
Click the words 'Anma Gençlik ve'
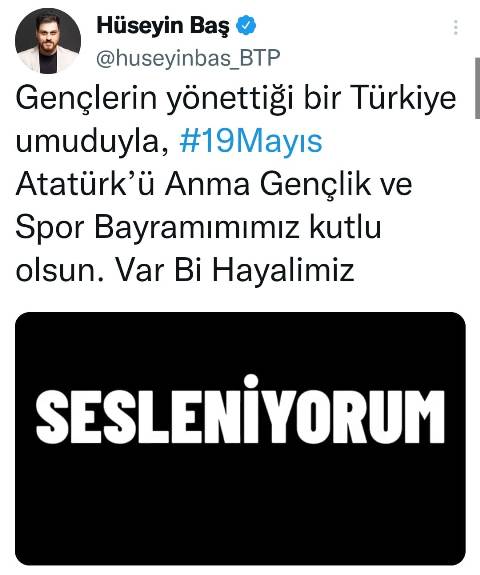288,184
